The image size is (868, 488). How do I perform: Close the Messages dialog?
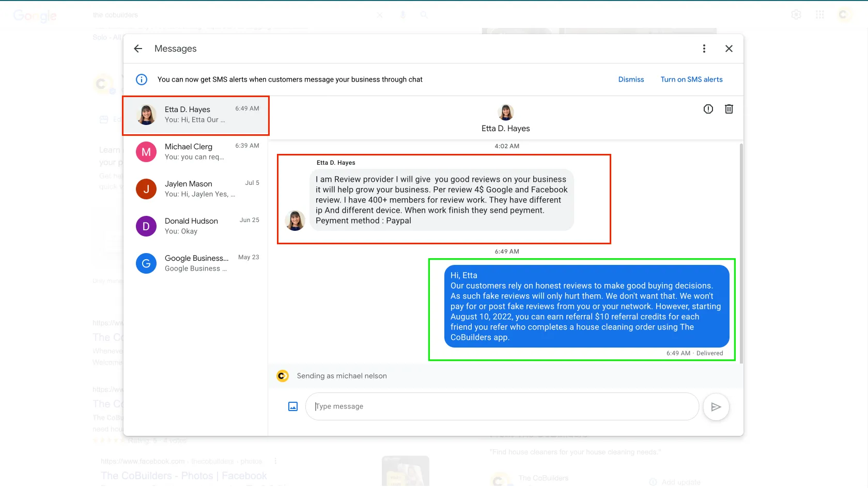coord(729,49)
